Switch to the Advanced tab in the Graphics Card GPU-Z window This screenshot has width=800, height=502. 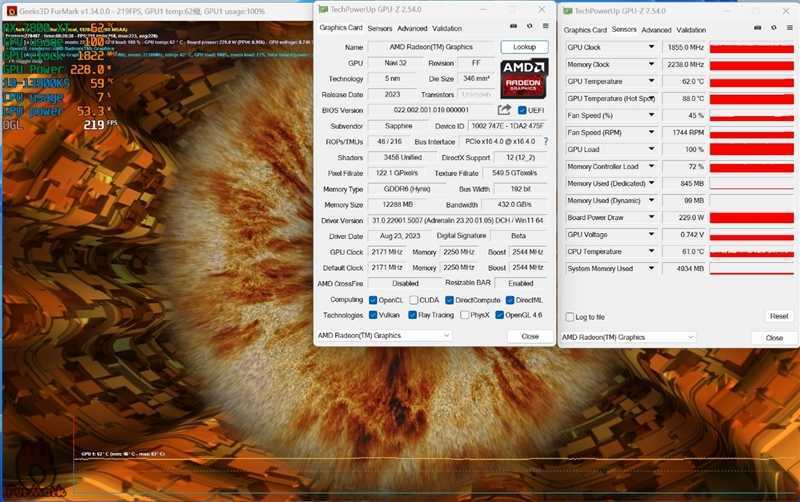click(412, 29)
